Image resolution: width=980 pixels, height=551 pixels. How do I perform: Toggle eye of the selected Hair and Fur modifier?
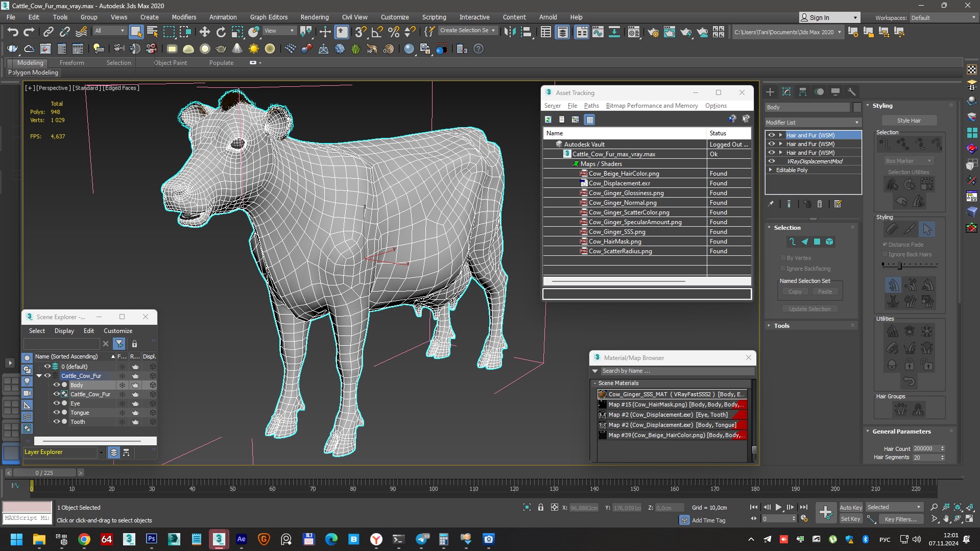tap(772, 135)
